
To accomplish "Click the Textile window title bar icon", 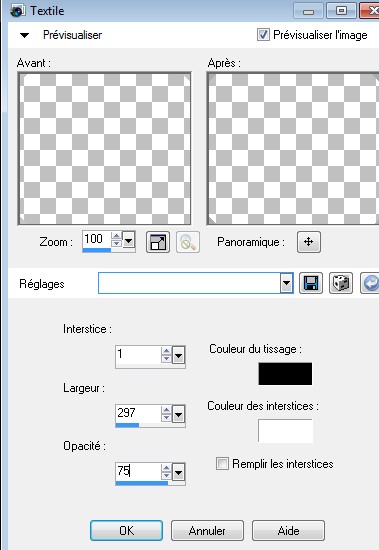I will pyautogui.click(x=17, y=11).
